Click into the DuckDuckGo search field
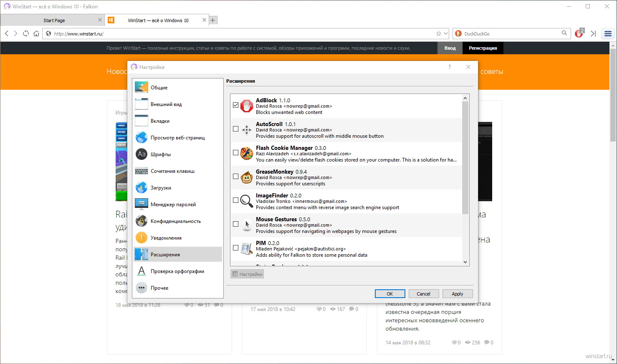The height and width of the screenshot is (364, 617). pos(511,33)
